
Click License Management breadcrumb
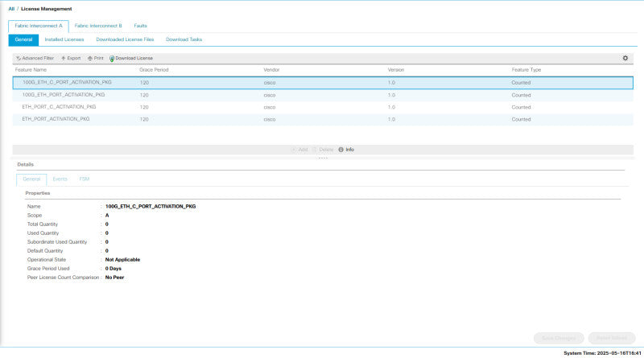pos(47,9)
